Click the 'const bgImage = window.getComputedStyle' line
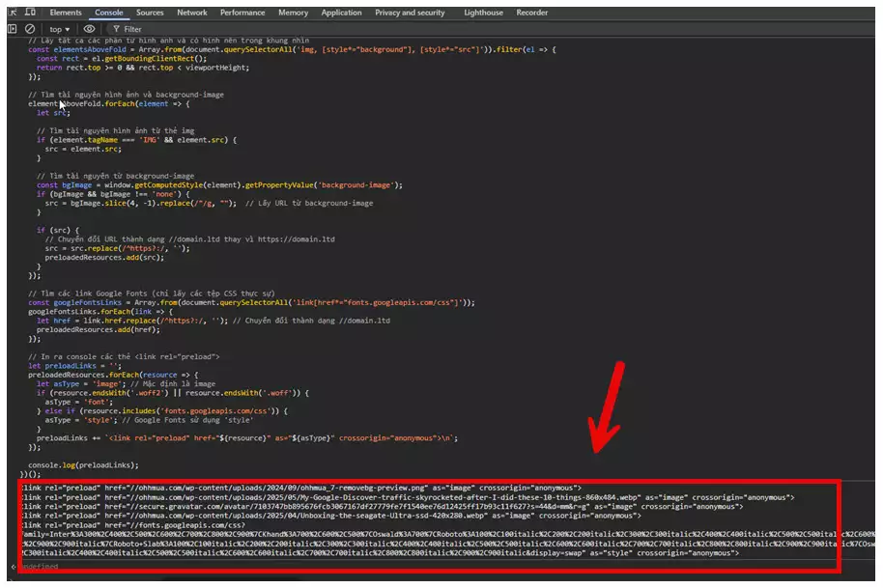Viewport: 883px width, 588px height. (219, 184)
